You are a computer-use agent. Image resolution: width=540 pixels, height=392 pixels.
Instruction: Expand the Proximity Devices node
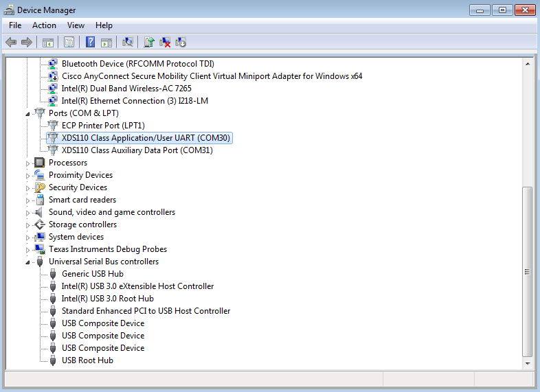(27, 176)
